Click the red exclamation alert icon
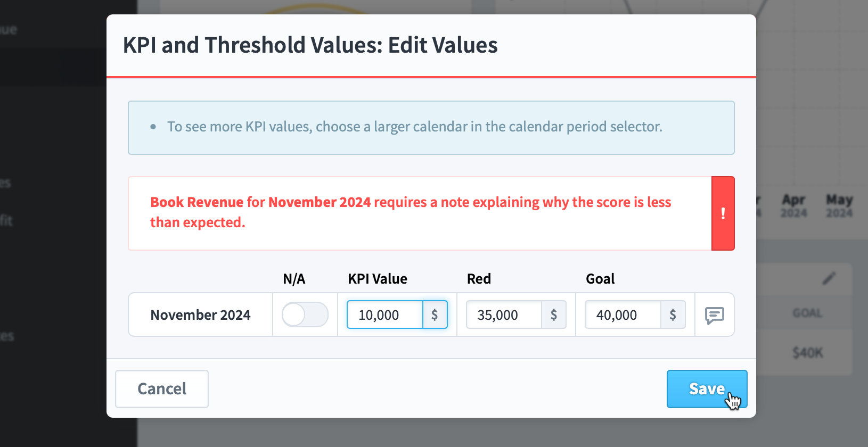868x447 pixels. [x=723, y=213]
